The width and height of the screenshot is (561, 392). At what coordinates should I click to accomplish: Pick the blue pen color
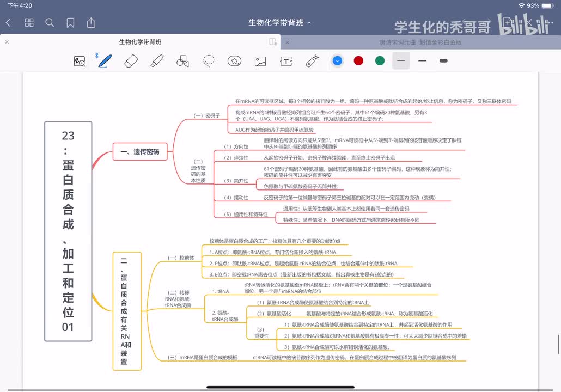coord(337,61)
